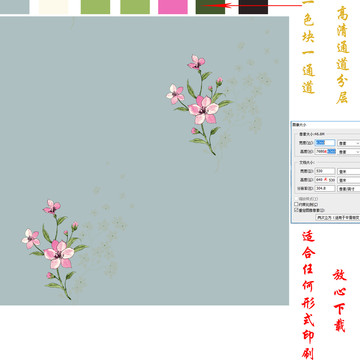Open the resample method dropdown at dialog bottom

pyautogui.click(x=338, y=217)
